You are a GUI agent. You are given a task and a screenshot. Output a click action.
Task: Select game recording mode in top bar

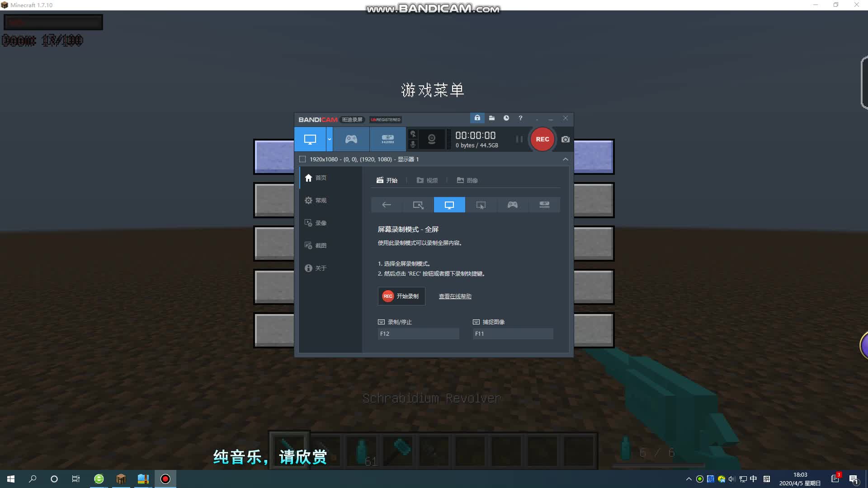(351, 139)
